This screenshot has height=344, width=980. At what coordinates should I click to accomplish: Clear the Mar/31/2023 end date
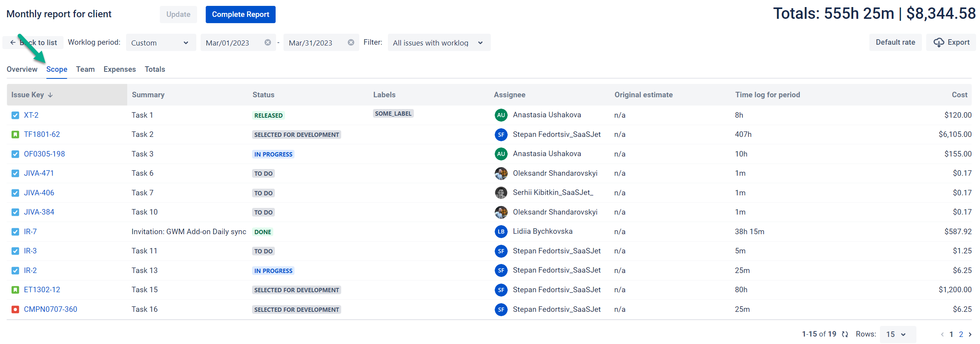[351, 42]
